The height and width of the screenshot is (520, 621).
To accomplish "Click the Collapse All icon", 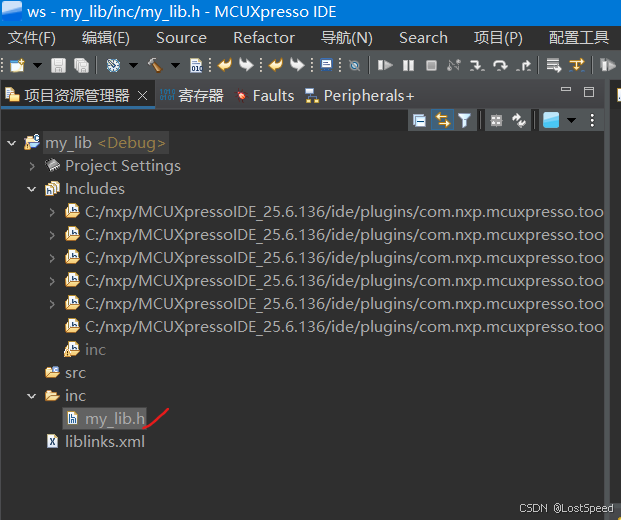I will (419, 120).
